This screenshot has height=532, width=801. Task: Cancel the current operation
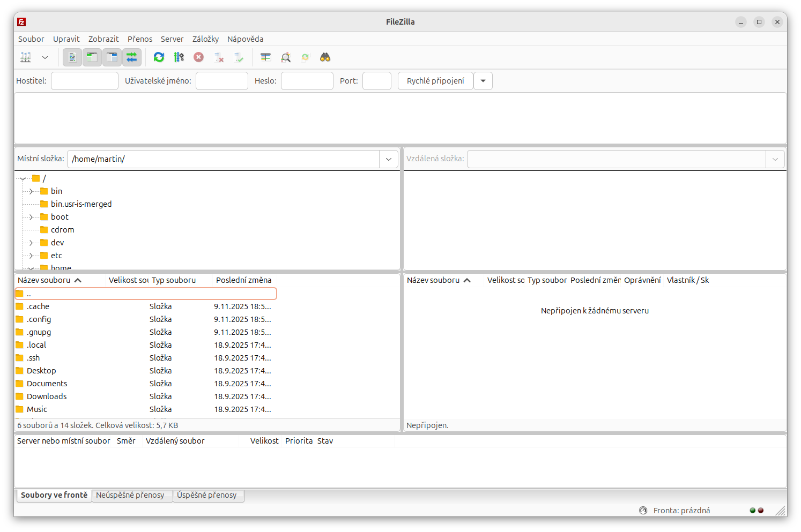[x=198, y=57]
